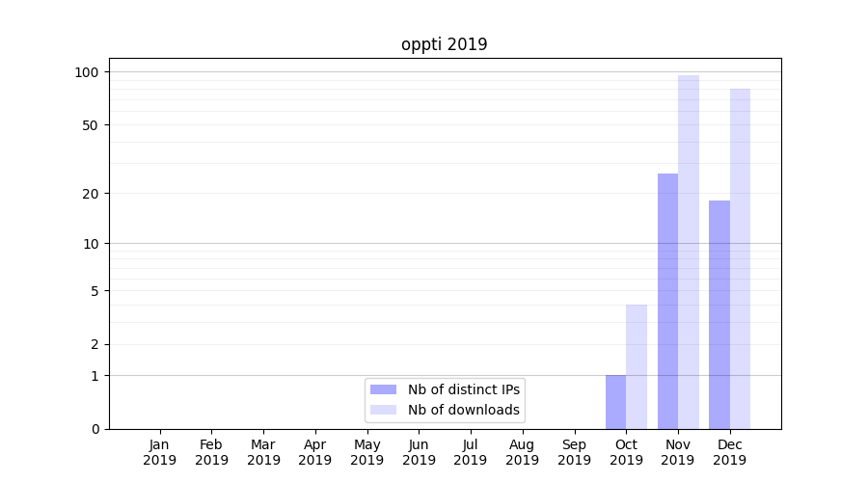
Task: Pick the Dec 2019 downloads bar
Action: click(x=741, y=258)
